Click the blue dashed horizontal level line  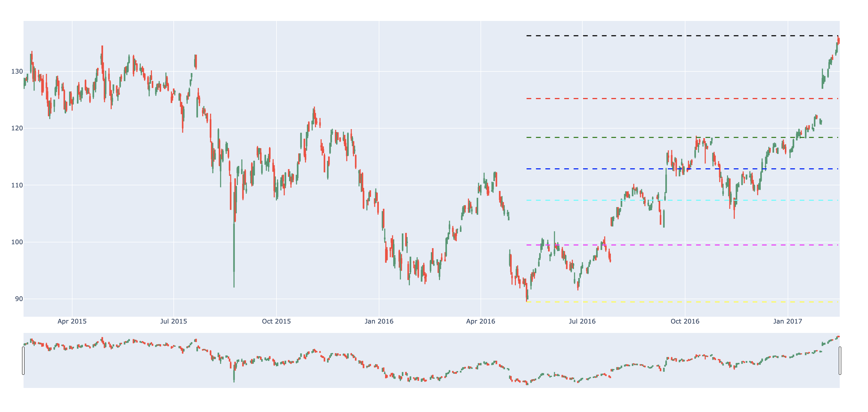[x=682, y=169]
